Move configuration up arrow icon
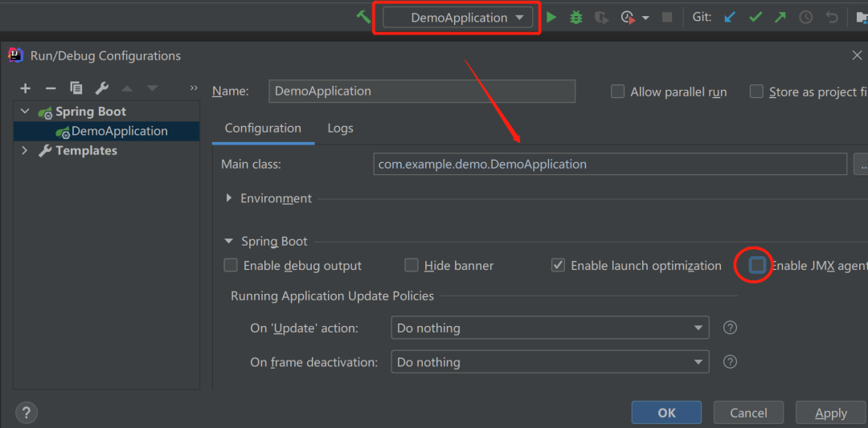 (126, 88)
